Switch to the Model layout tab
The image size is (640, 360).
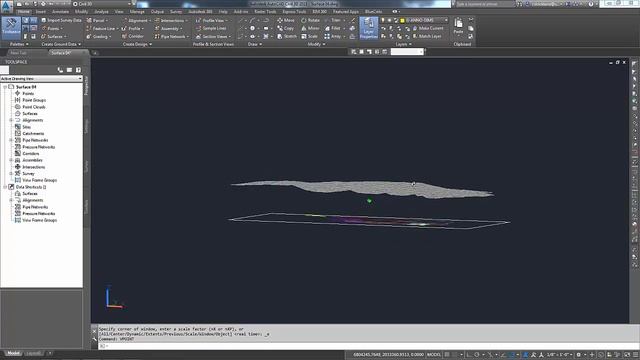point(13,353)
